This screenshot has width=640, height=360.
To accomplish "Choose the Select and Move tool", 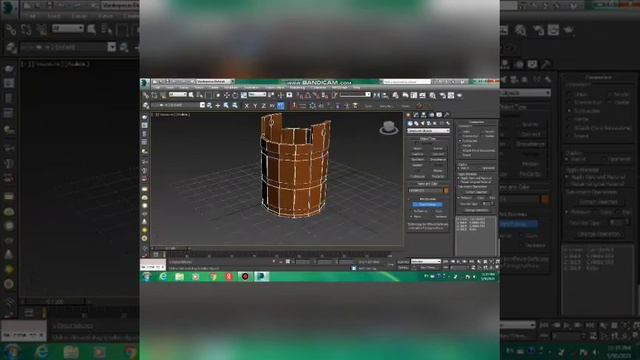I will pos(227,95).
